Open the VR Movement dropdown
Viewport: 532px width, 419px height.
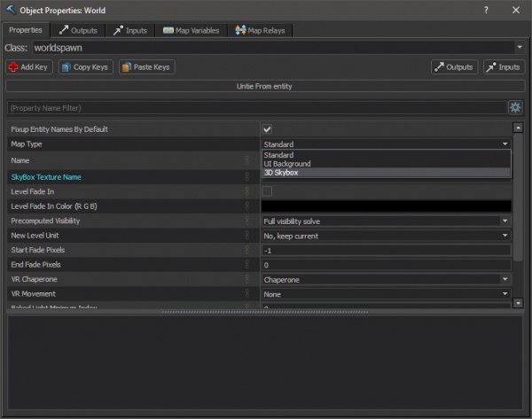point(505,294)
